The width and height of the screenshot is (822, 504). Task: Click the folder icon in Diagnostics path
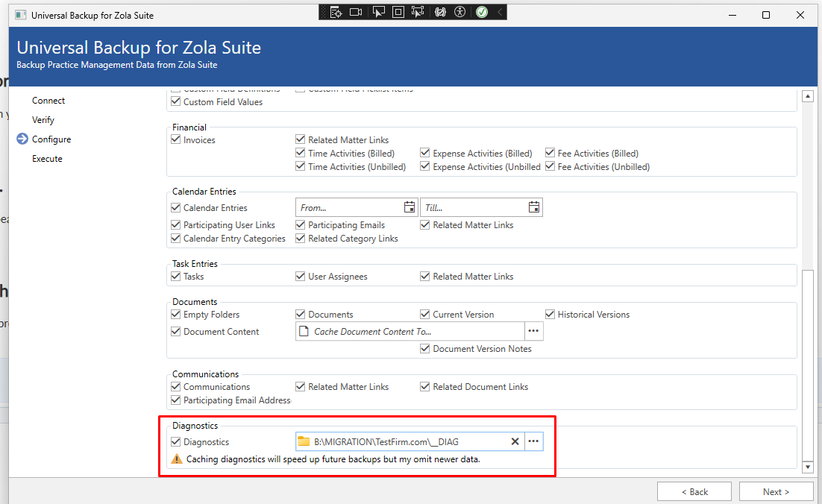pos(304,441)
